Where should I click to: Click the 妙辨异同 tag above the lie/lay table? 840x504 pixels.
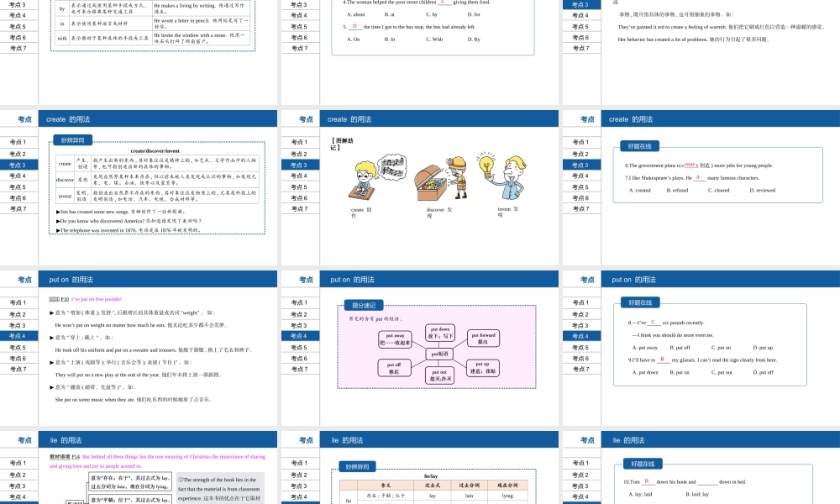click(x=357, y=466)
